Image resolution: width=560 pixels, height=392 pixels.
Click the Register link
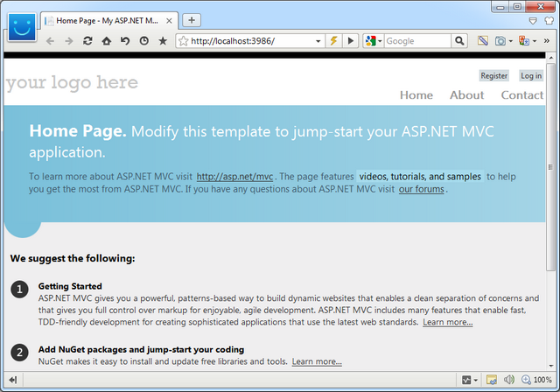[x=493, y=75]
